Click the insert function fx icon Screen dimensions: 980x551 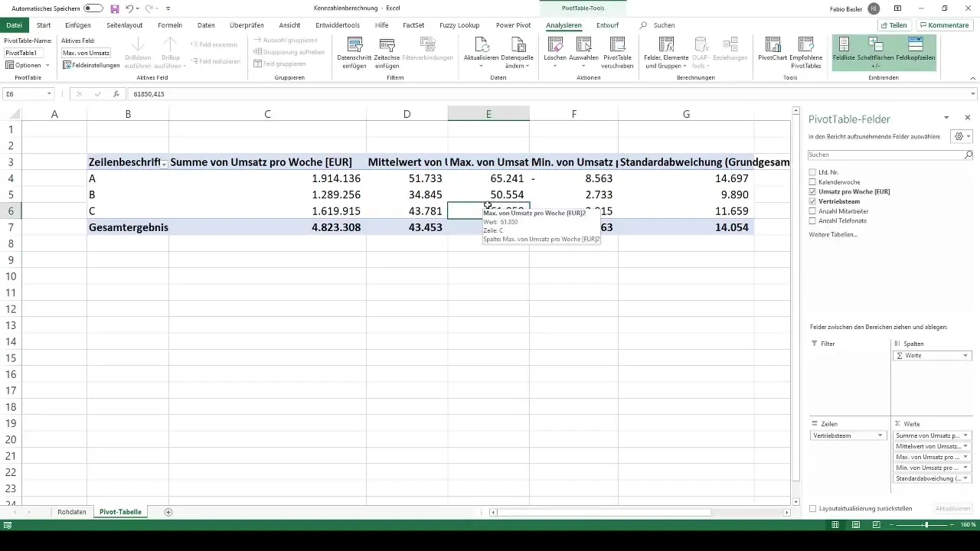coord(116,94)
